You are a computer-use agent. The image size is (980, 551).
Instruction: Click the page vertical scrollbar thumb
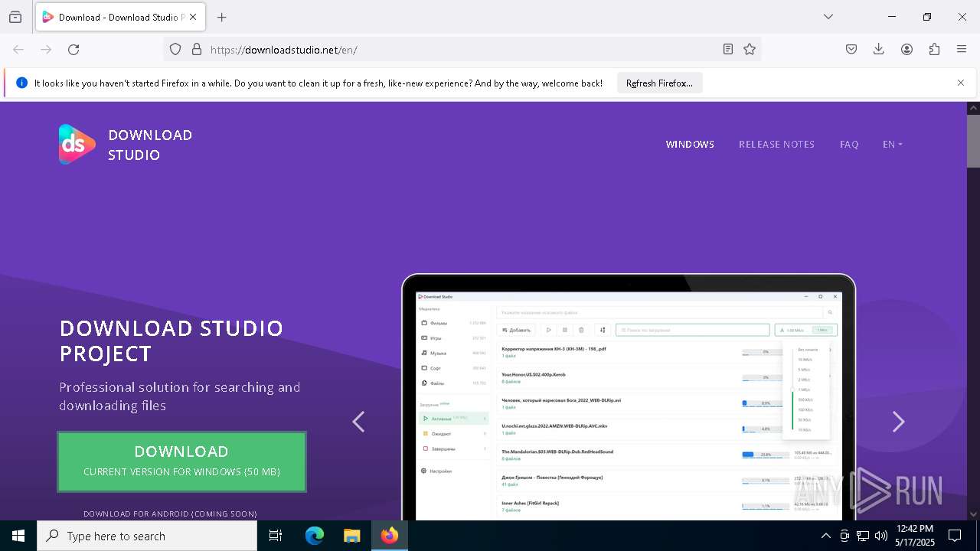[973, 141]
